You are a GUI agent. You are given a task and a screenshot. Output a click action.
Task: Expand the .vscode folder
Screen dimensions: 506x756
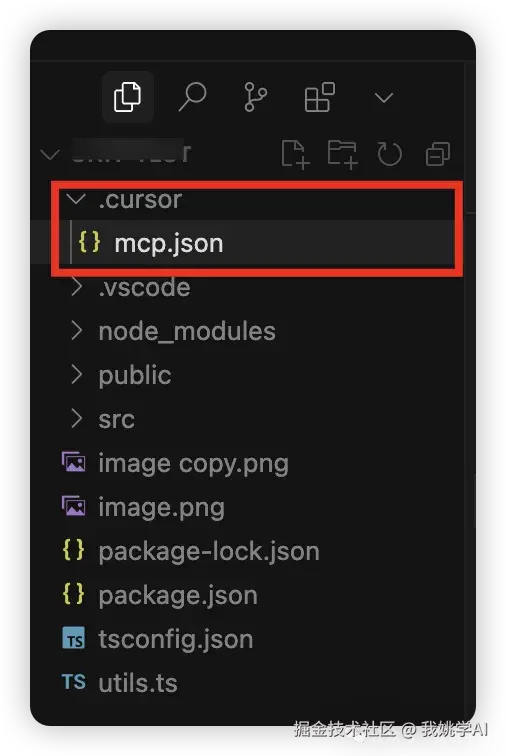tap(77, 287)
